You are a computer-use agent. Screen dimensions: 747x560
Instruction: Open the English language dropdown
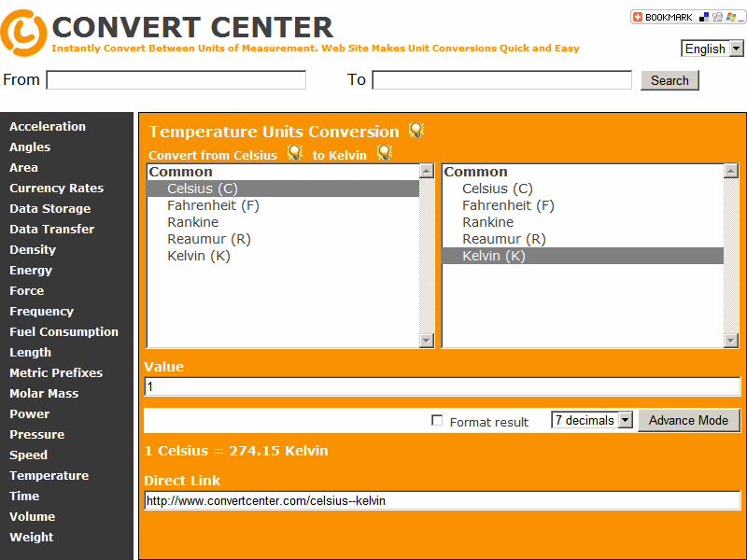pyautogui.click(x=712, y=49)
